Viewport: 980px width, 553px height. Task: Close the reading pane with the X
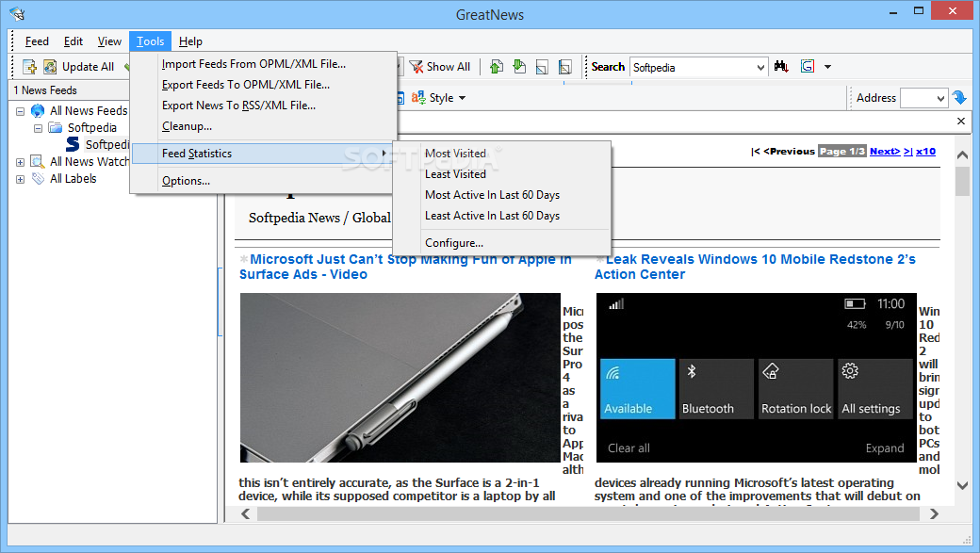[x=961, y=122]
